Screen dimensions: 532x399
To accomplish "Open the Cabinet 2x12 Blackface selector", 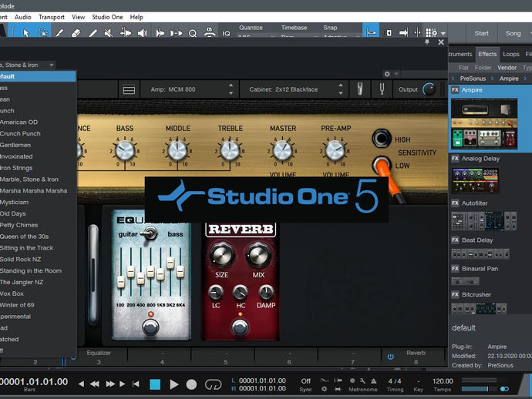I will click(293, 89).
